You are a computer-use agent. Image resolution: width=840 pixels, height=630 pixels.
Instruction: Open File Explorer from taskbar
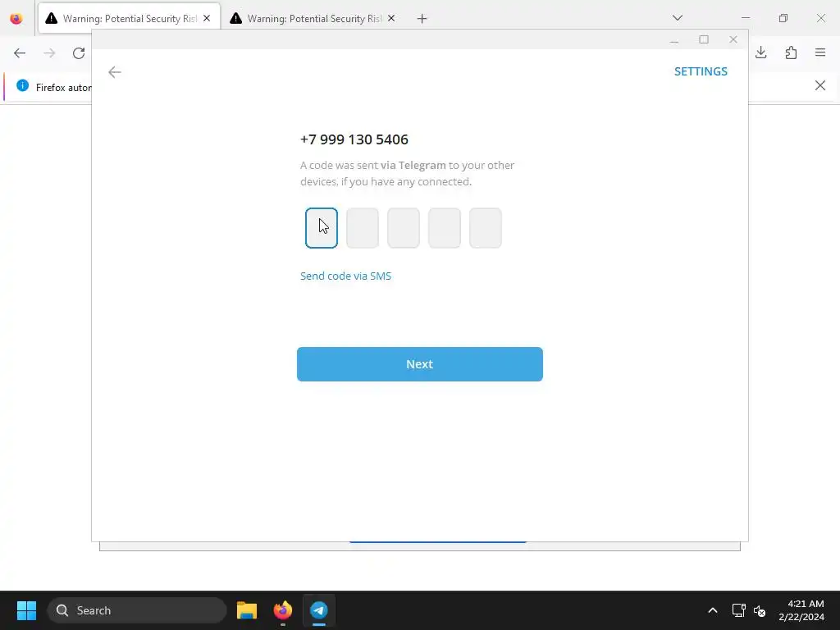(247, 610)
